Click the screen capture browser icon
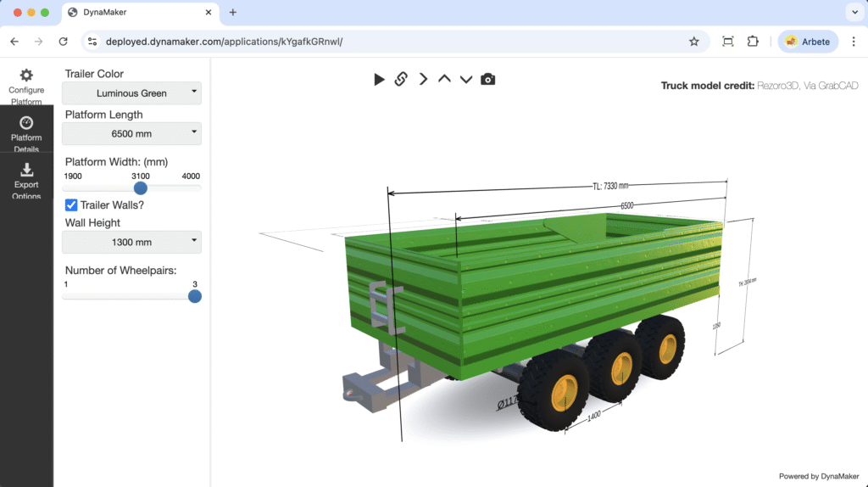868x487 pixels. (728, 42)
